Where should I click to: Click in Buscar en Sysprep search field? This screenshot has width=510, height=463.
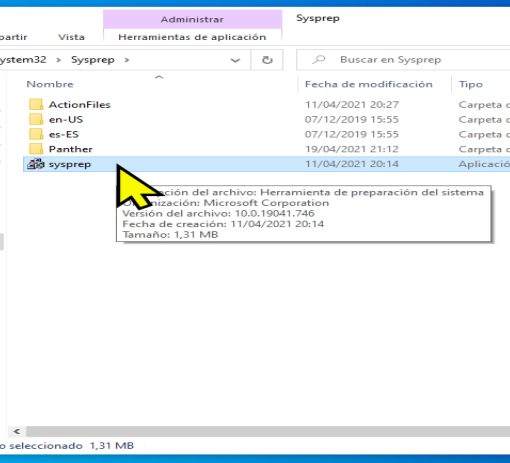tap(403, 60)
